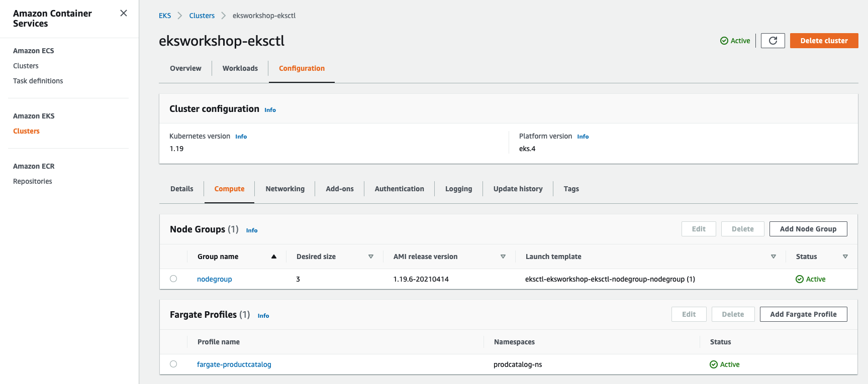Open Info next to Fargate Profiles
This screenshot has height=384, width=868.
click(263, 316)
